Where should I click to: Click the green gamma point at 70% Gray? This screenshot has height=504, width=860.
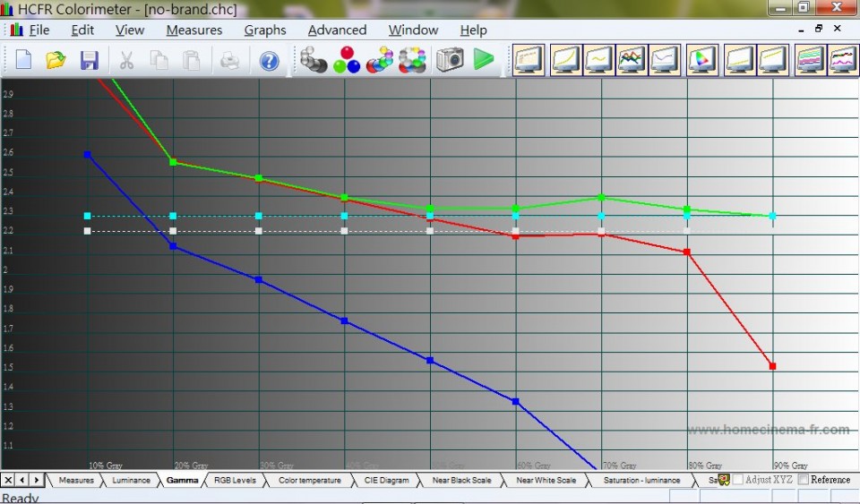click(601, 197)
